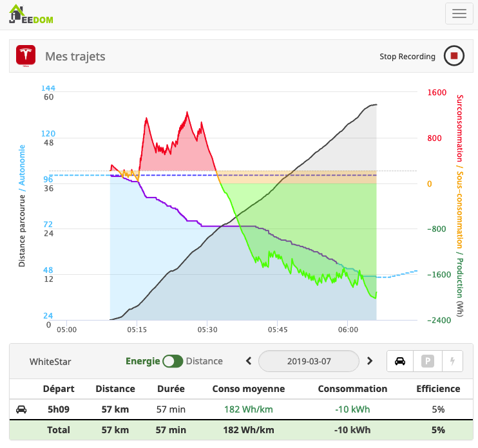This screenshot has height=448, width=478.
Task: Click the 5% efficiency in the Total row
Action: pyautogui.click(x=438, y=430)
